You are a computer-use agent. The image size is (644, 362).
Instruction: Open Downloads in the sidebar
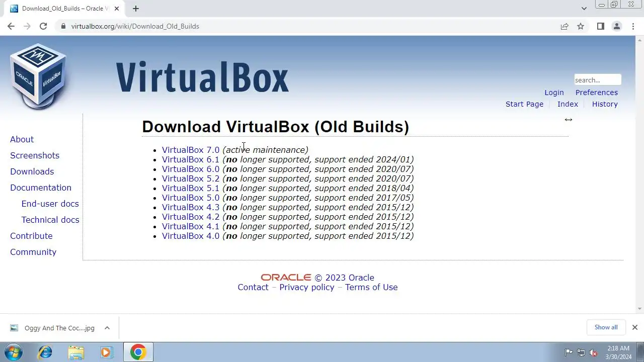coord(32,171)
